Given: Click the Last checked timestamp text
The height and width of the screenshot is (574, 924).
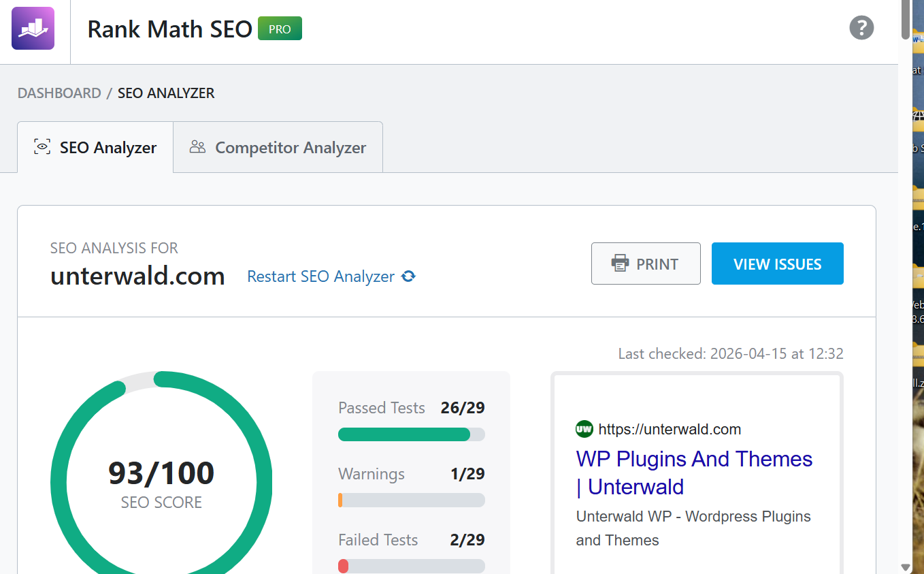Looking at the screenshot, I should tap(731, 354).
